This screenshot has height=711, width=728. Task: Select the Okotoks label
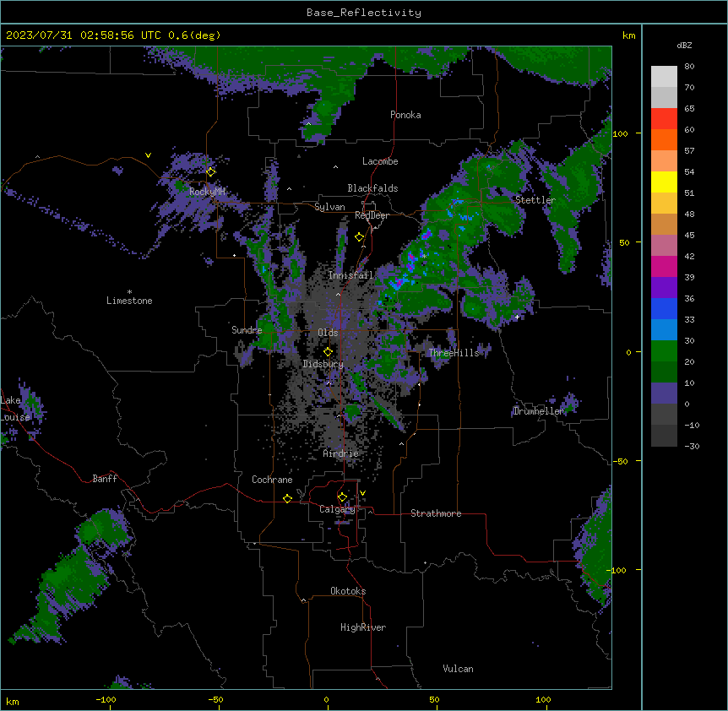[x=348, y=591]
